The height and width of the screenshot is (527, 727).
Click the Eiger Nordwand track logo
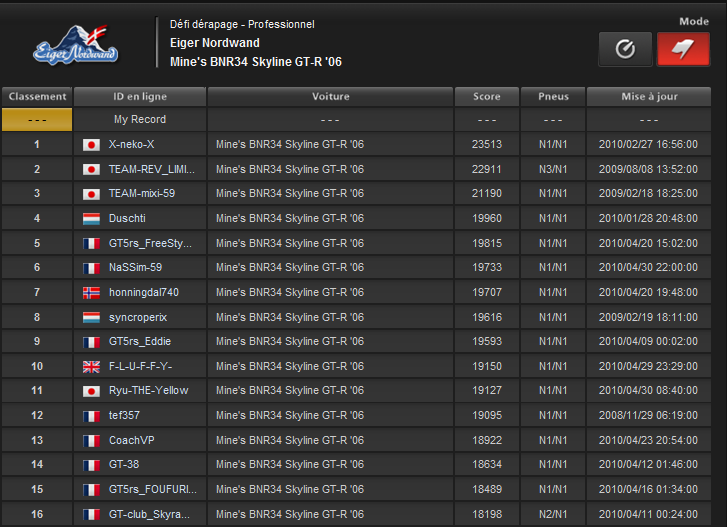(x=76, y=45)
